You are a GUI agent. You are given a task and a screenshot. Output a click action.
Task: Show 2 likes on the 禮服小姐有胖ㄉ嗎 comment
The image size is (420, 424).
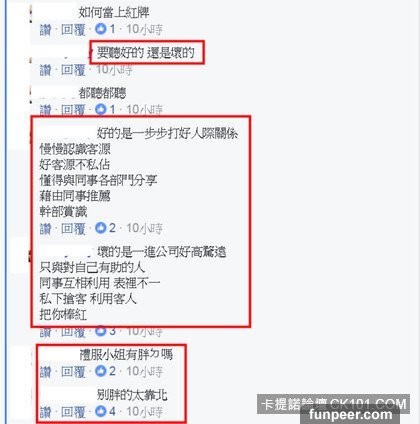pyautogui.click(x=105, y=371)
